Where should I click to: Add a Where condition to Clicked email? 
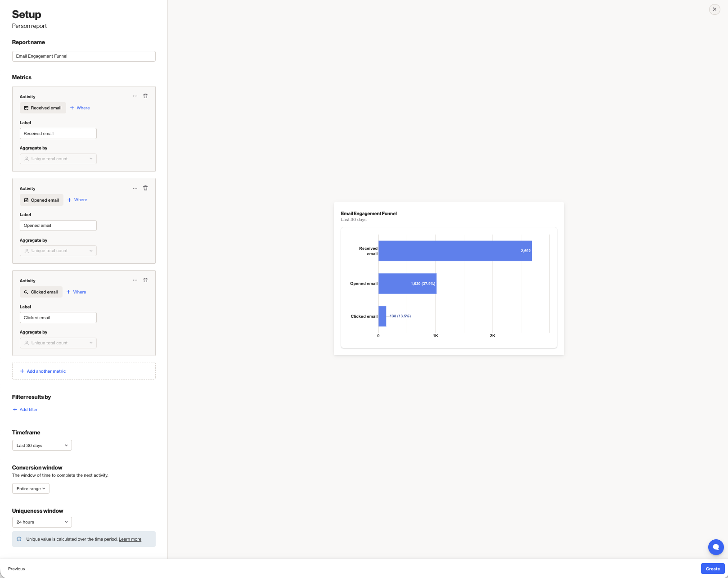(x=76, y=292)
